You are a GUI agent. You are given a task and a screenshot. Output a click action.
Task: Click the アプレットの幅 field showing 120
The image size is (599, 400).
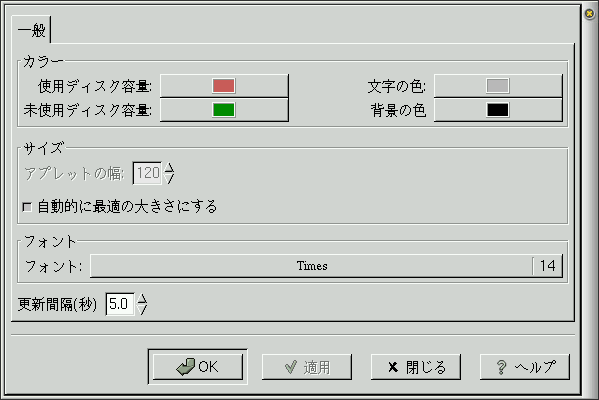pyautogui.click(x=147, y=173)
